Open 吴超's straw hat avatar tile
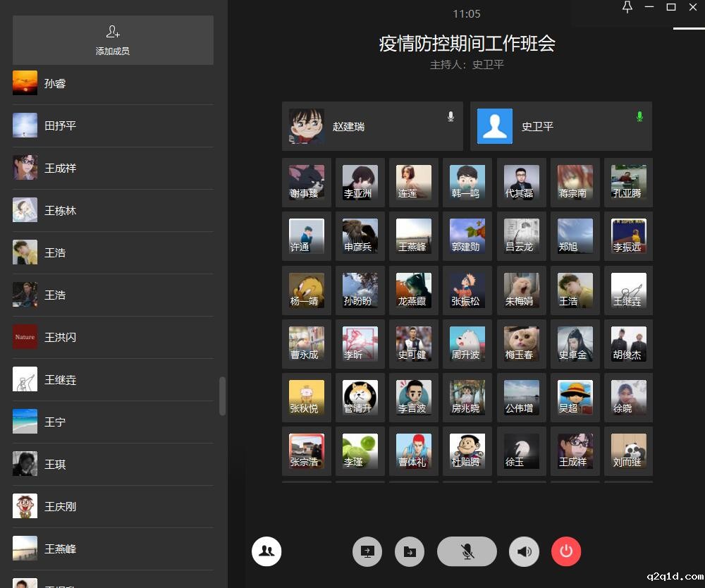 coord(575,398)
